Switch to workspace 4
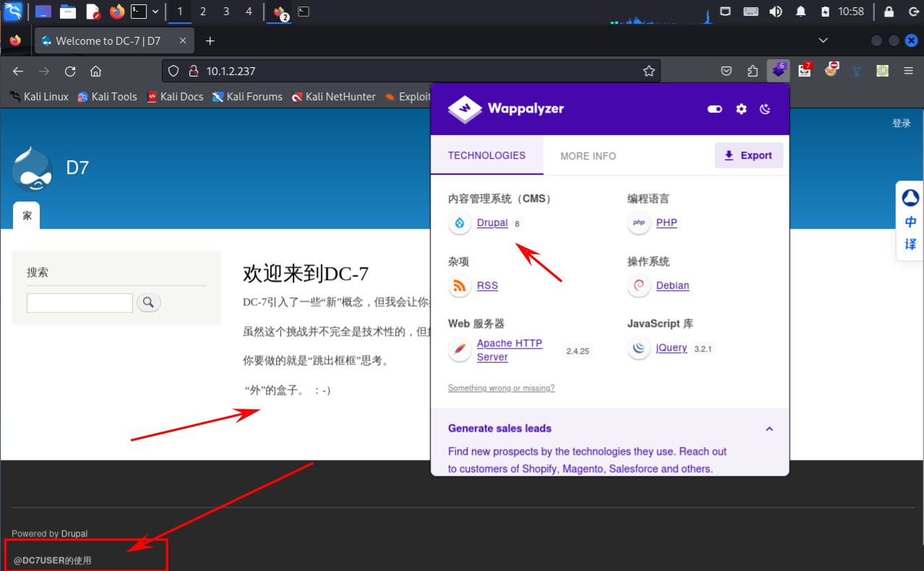Viewport: 924px width, 571px height. (x=249, y=12)
